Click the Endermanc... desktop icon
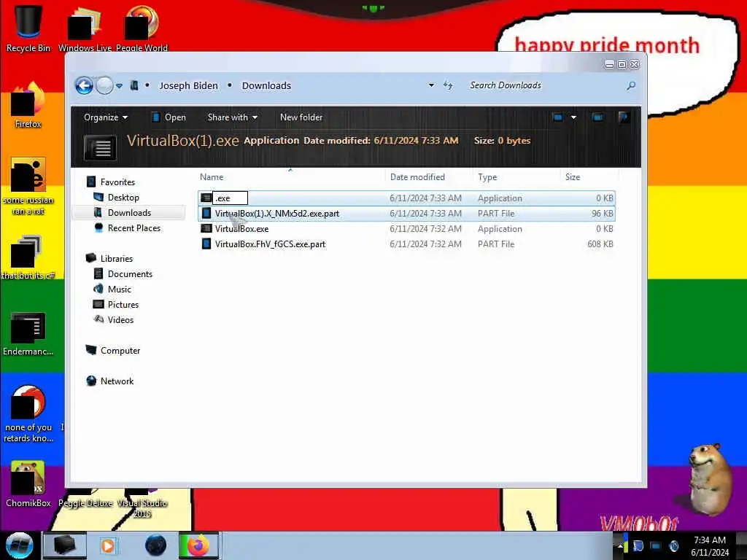Viewport: 747px width, 560px height. (x=28, y=333)
